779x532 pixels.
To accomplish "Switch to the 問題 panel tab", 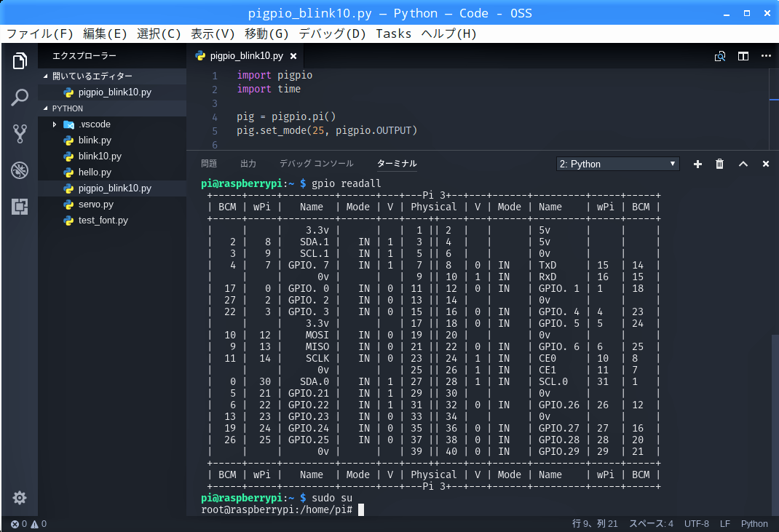I will [209, 164].
